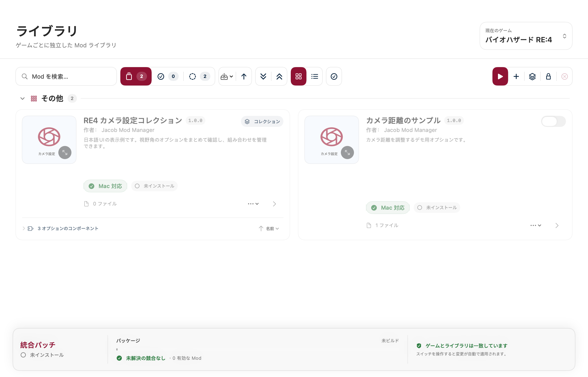Expand thumbnail of RE4 カメラ設定コレクション
Screen dimensions: 588x377
click(65, 152)
